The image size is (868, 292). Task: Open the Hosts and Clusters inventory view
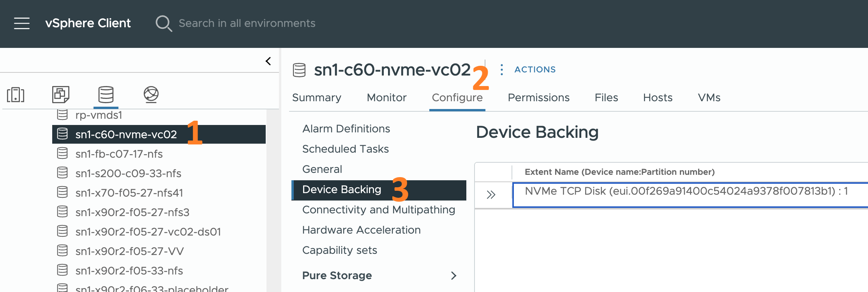point(15,94)
